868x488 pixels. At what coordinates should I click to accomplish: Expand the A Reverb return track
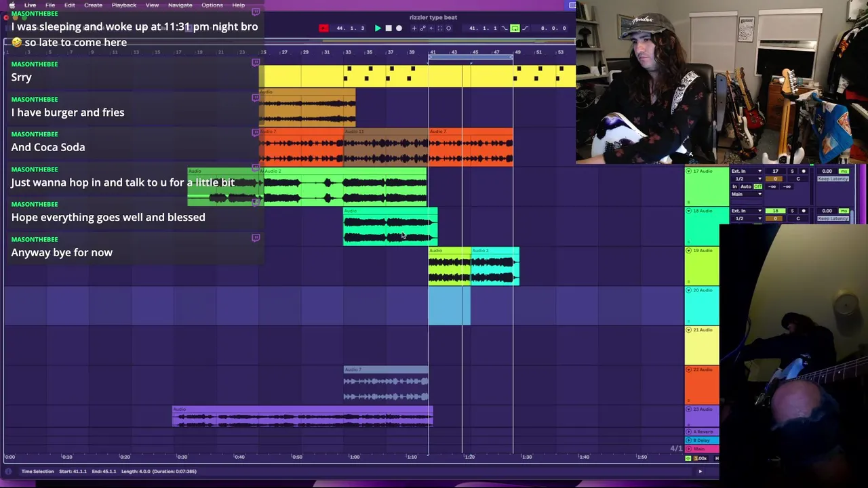689,432
